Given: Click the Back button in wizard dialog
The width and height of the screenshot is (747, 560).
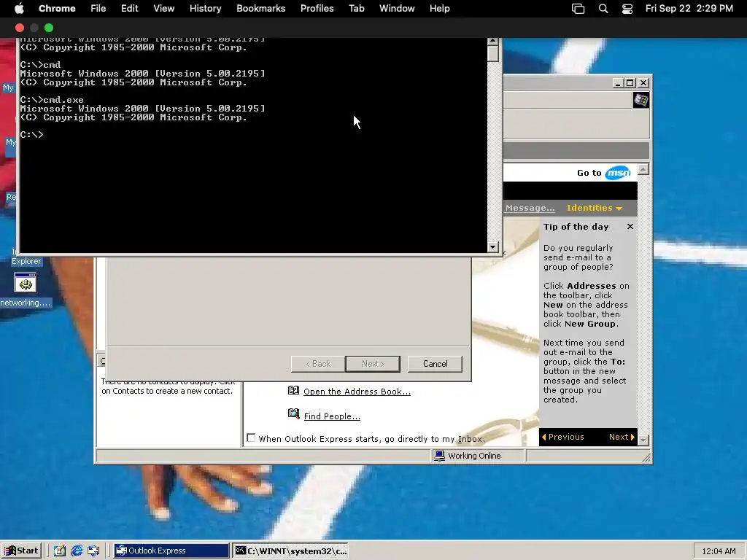Looking at the screenshot, I should [x=318, y=364].
